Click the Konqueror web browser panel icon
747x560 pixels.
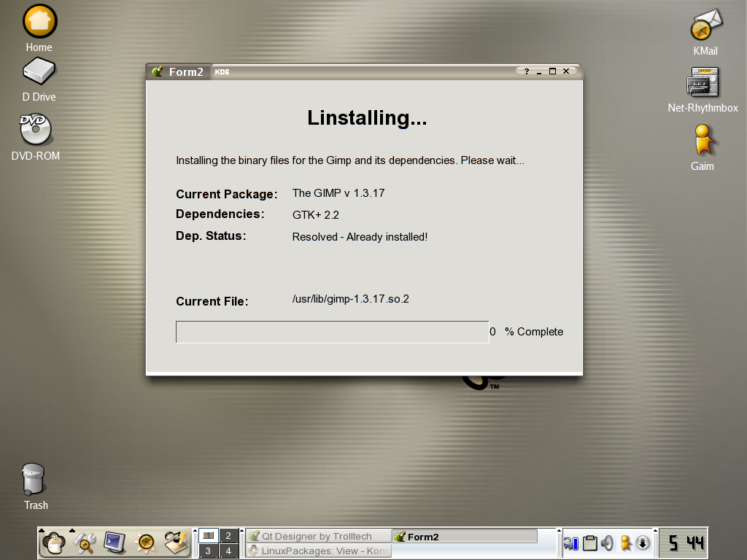[x=146, y=542]
